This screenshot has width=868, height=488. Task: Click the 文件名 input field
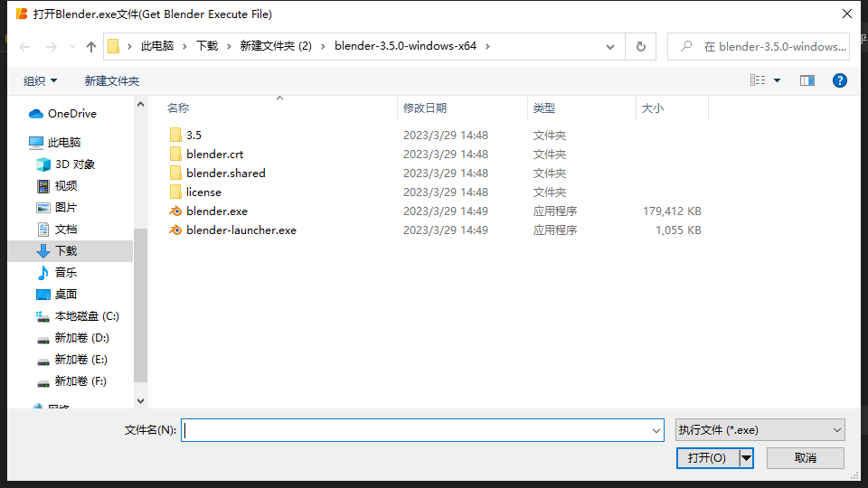(416, 431)
